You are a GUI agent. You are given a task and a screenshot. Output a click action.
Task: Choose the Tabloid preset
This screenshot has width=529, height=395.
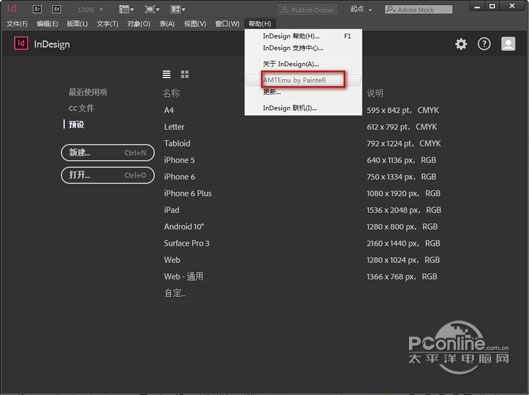pos(177,143)
